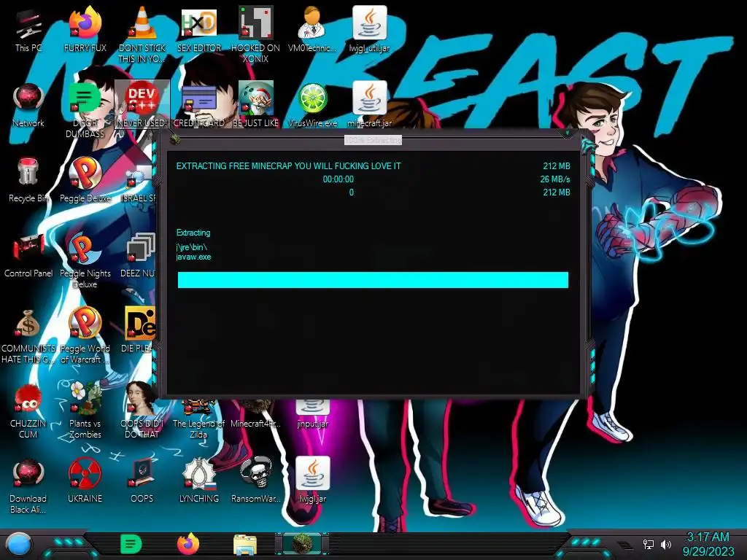Open the green document app in taskbar

(131, 544)
